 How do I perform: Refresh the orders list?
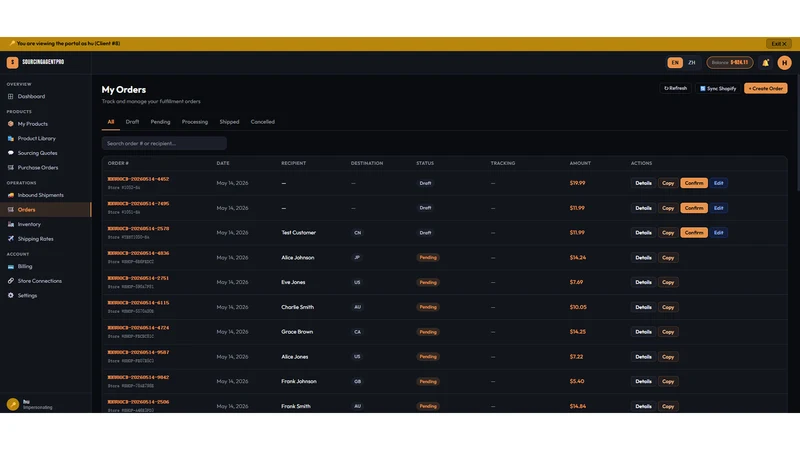point(675,88)
